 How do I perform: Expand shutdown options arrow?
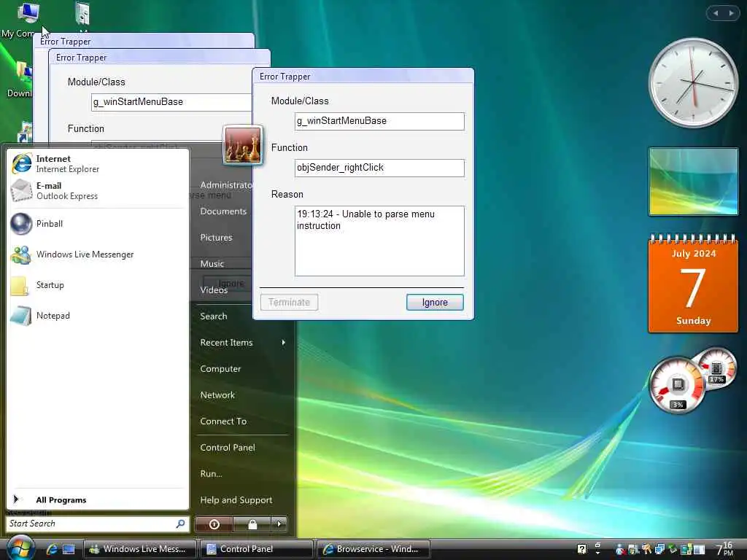pyautogui.click(x=279, y=524)
